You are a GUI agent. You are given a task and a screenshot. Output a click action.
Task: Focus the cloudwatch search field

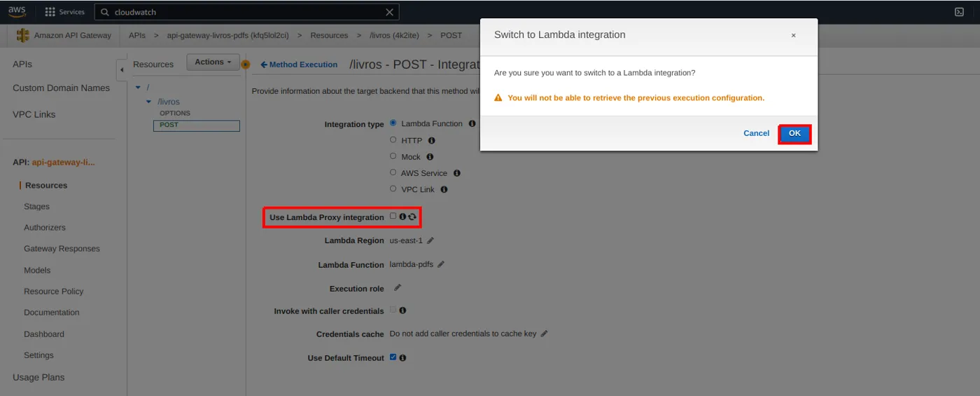[x=246, y=12]
